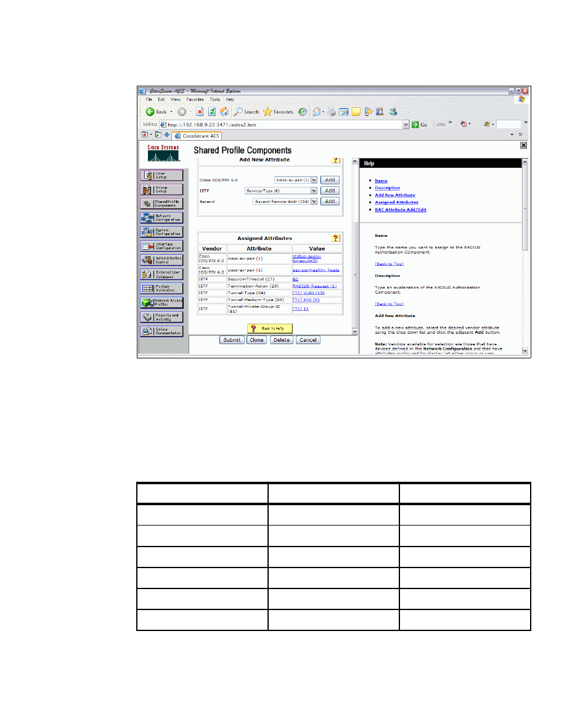588x718 pixels.
Task: Click the browser Forward arrow button
Action: point(182,112)
